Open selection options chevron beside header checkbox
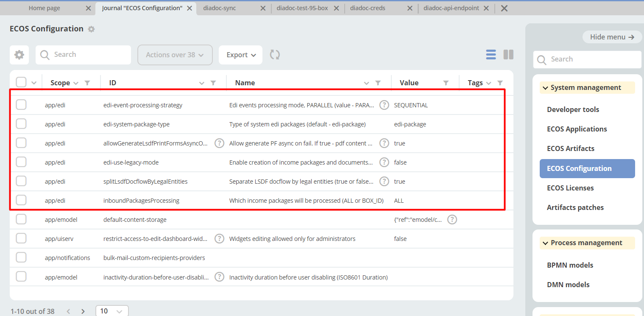644x316 pixels. coord(34,83)
